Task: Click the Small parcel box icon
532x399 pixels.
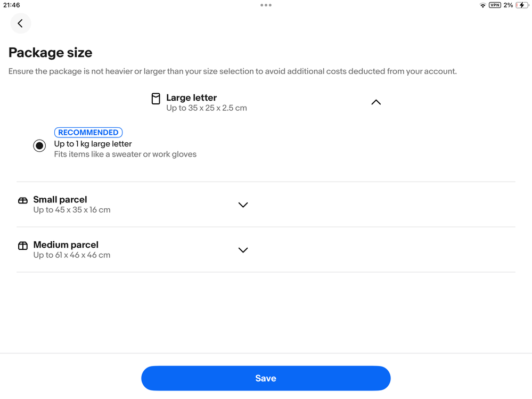Action: (23, 200)
